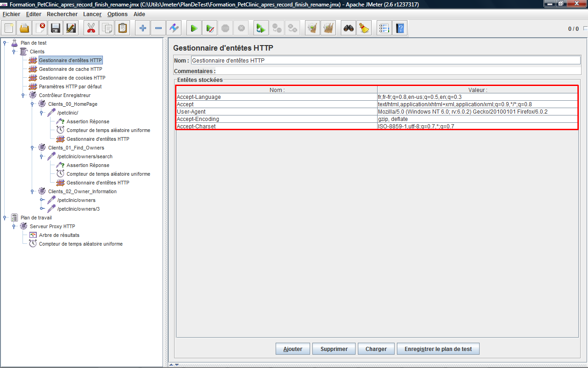This screenshot has height=368, width=588.
Task: Click the Cut scissors icon
Action: [91, 29]
